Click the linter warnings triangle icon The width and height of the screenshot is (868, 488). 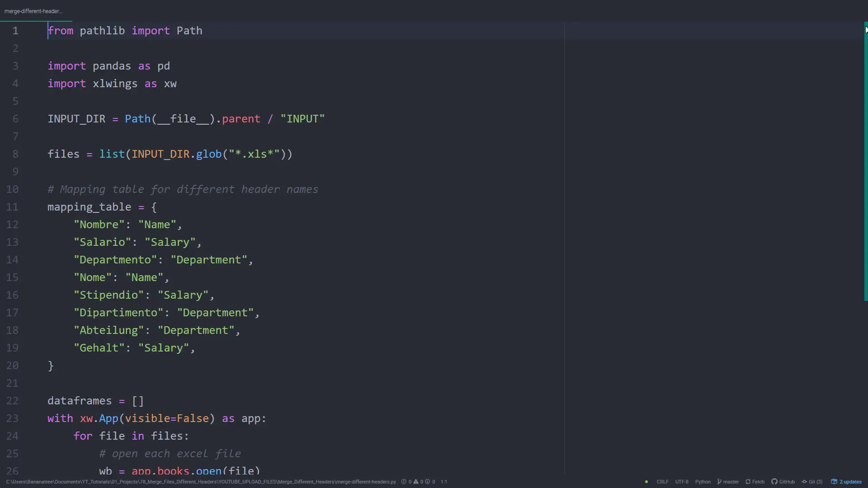[416, 482]
